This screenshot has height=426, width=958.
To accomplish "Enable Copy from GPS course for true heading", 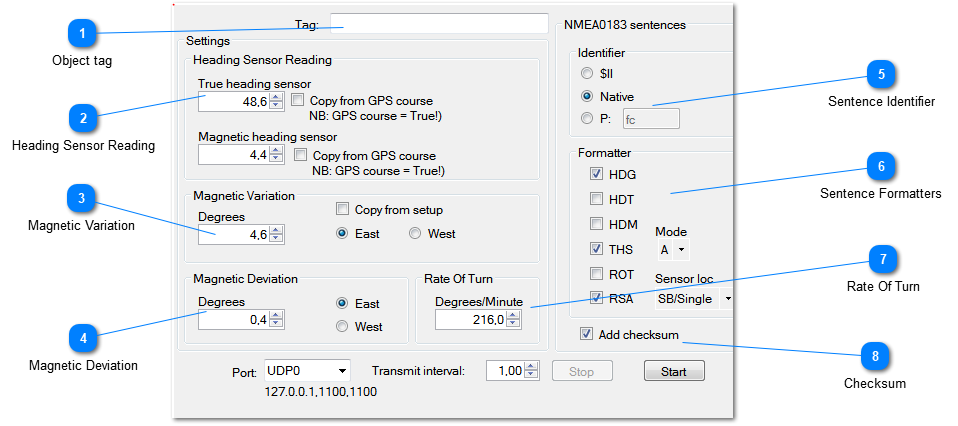I will (298, 101).
